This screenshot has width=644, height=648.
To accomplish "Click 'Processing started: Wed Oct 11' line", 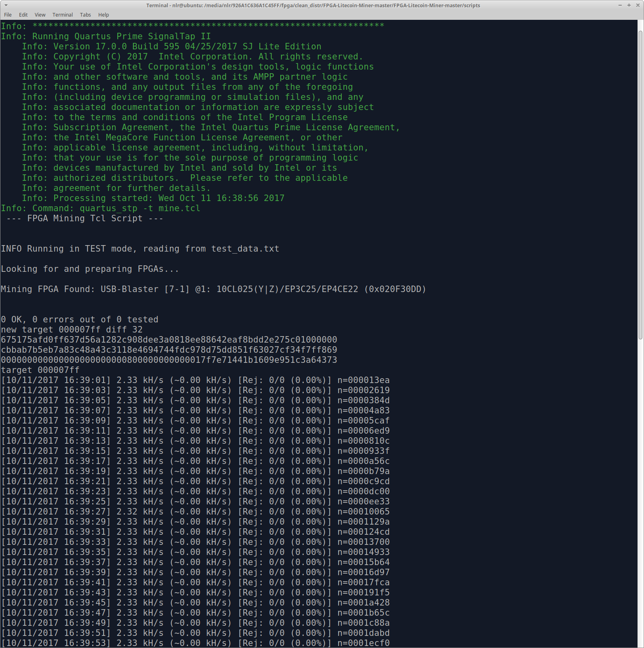I will tap(153, 198).
